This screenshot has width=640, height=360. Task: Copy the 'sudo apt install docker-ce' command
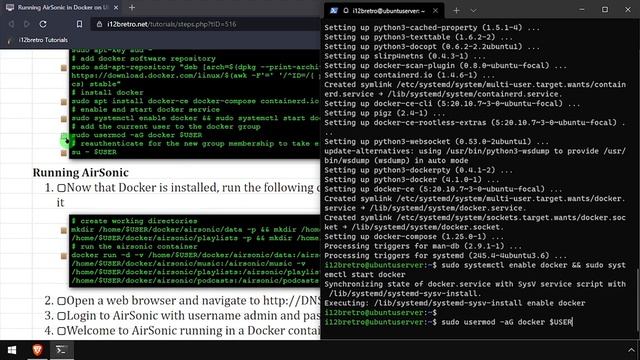(x=64, y=102)
